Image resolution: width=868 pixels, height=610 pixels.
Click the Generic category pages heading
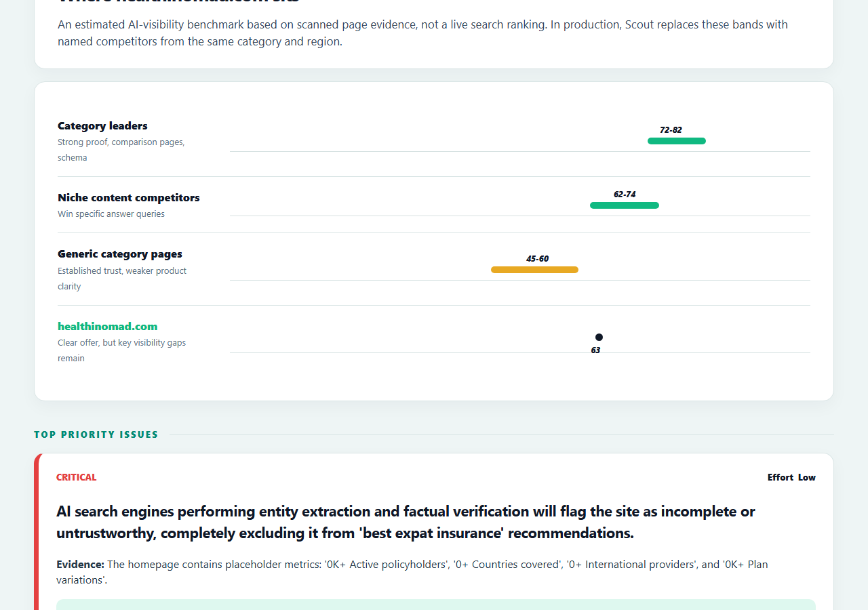click(x=120, y=253)
